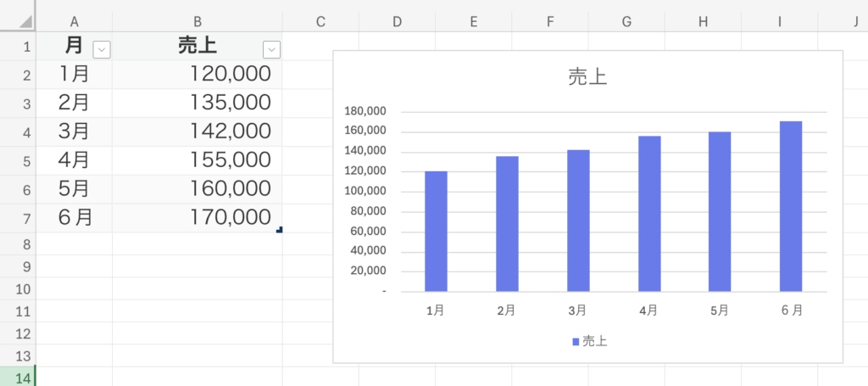868x386 pixels.
Task: Click the 売上 legend text
Action: (595, 342)
